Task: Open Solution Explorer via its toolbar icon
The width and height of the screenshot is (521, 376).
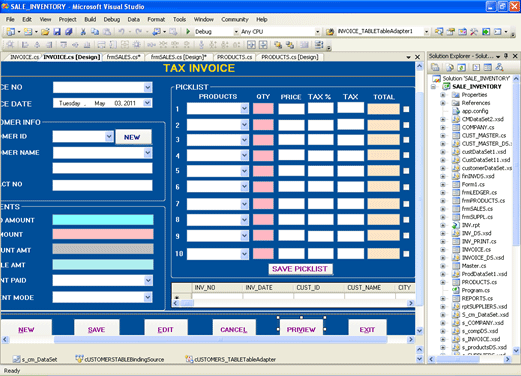Action: coord(439,32)
